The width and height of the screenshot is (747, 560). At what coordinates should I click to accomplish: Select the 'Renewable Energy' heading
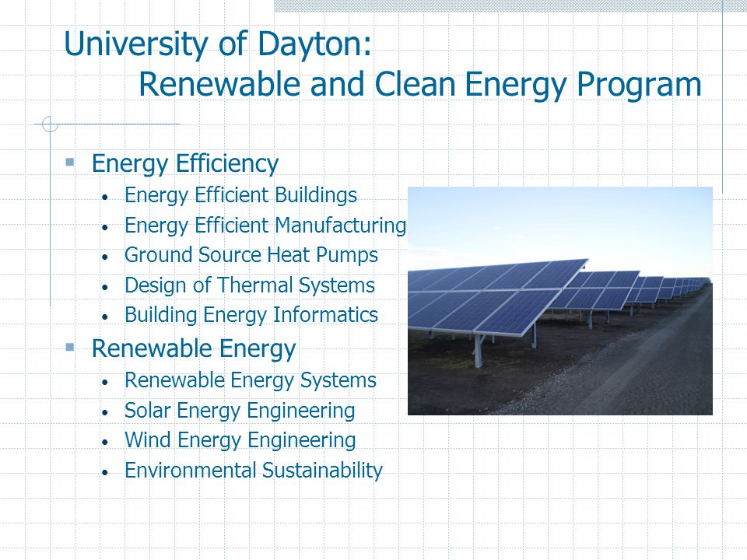(x=194, y=348)
